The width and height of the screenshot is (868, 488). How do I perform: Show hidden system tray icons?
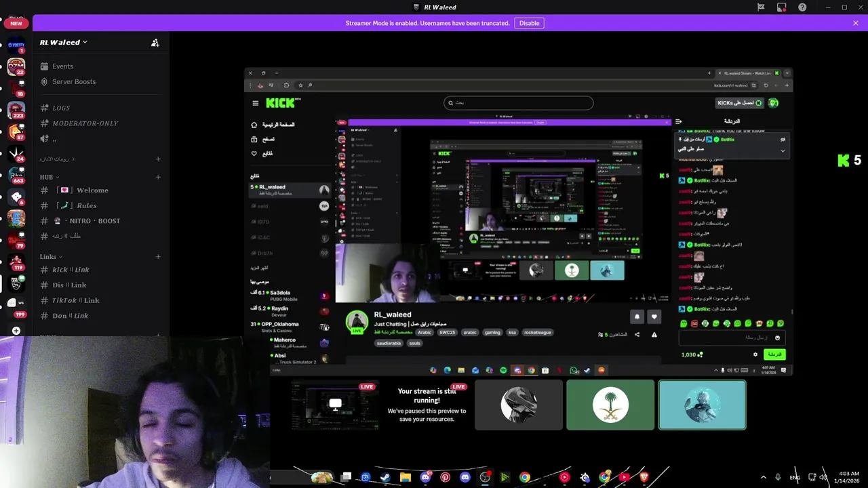tap(763, 477)
